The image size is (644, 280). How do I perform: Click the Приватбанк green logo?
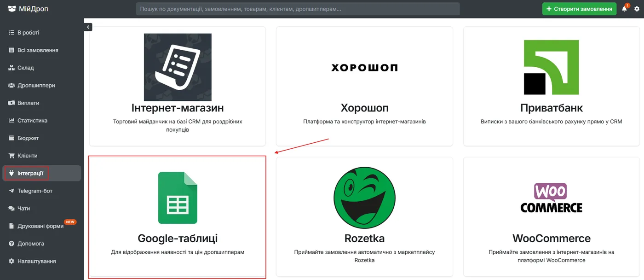(x=551, y=67)
